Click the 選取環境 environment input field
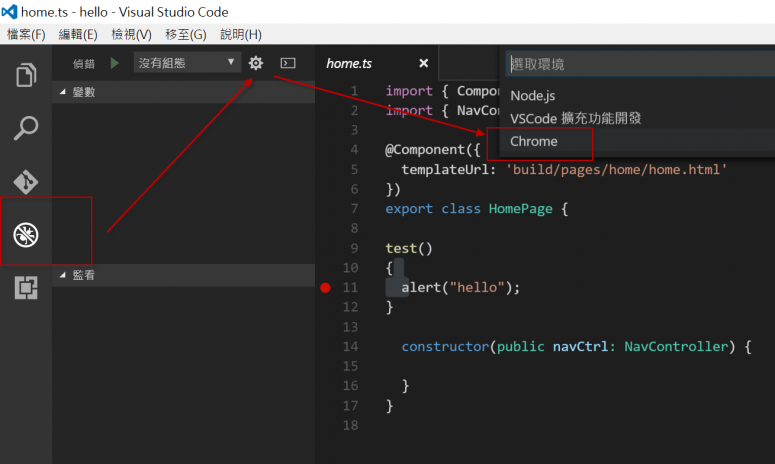The width and height of the screenshot is (775, 464). (x=638, y=64)
